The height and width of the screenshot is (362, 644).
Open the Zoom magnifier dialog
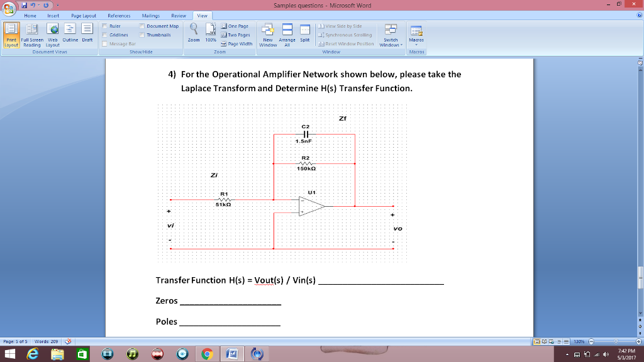[194, 31]
